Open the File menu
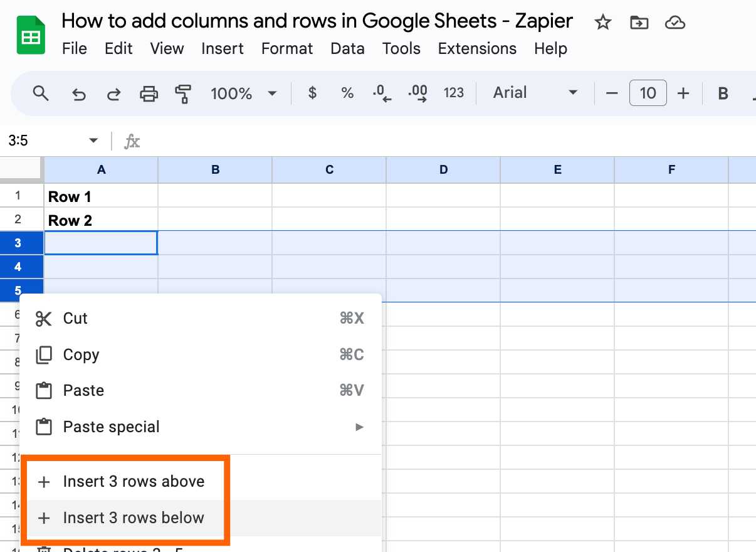 pos(75,49)
